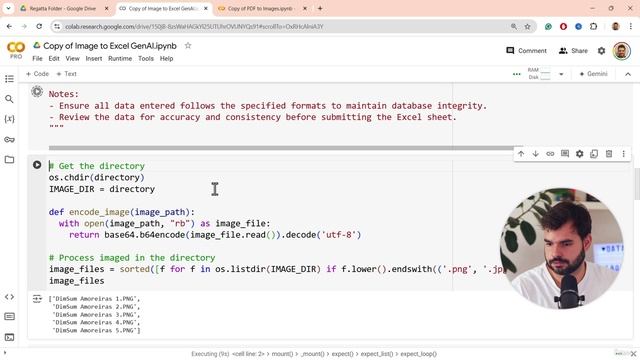This screenshot has width=640, height=360.
Task: Open Gemini assistant
Action: pyautogui.click(x=593, y=74)
